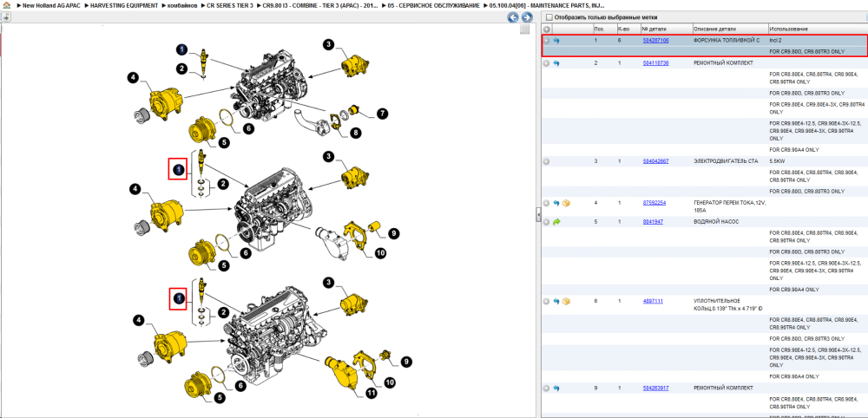The image size is (868, 418).
Task: Click green arrow icon for part 8041947
Action: (x=556, y=222)
